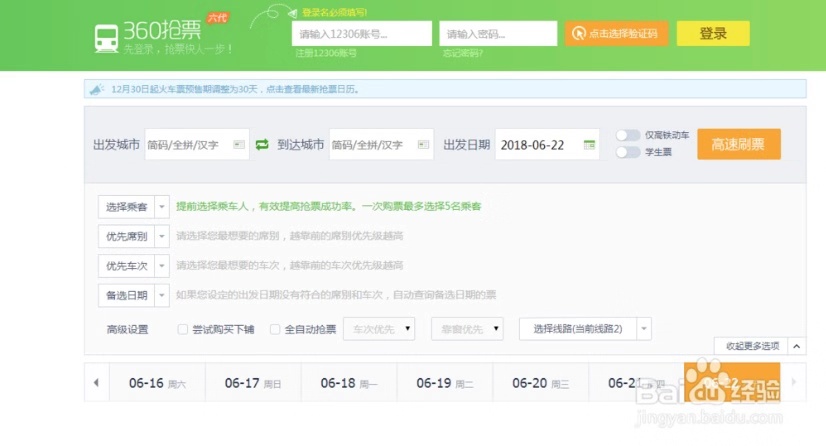Open the departure city station picker icon
This screenshot has height=446, width=826.
[x=239, y=144]
